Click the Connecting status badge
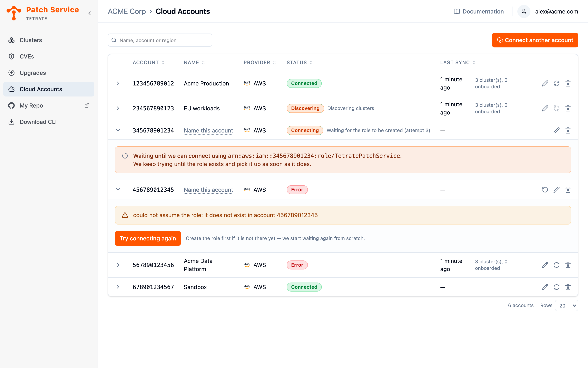The width and height of the screenshot is (588, 368). tap(305, 130)
